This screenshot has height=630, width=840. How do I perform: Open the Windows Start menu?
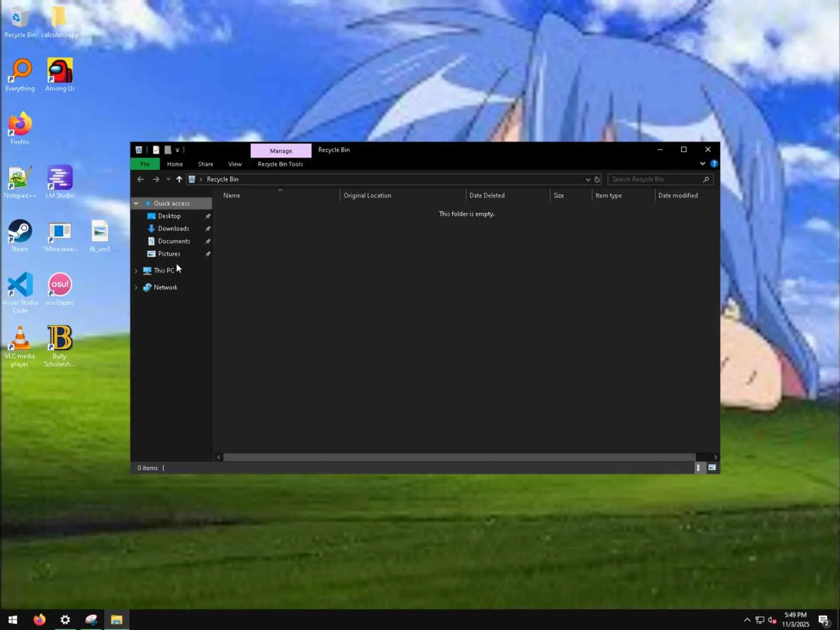[x=13, y=620]
